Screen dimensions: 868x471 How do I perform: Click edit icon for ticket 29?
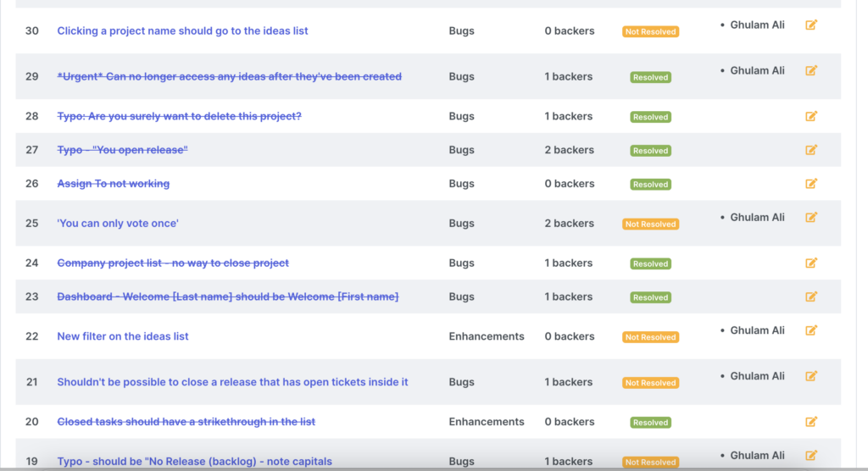pyautogui.click(x=811, y=71)
